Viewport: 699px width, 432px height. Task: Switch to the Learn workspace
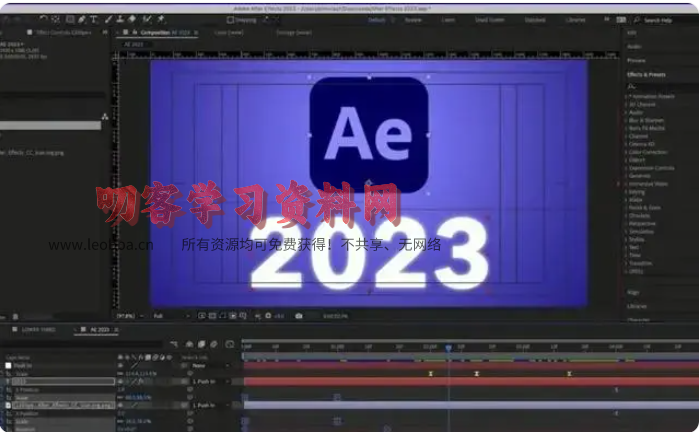(x=448, y=20)
